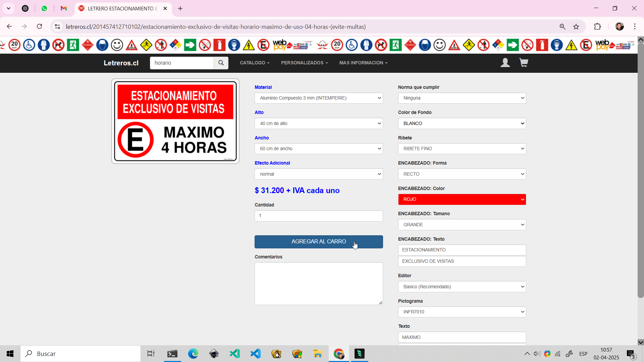
Task: Open the notification center icon
Action: 631,354
